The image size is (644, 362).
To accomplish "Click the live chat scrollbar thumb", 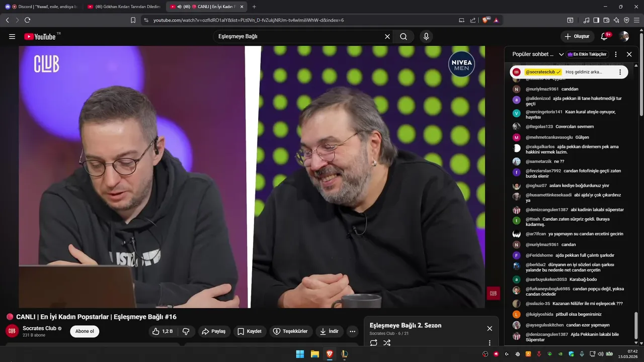I will click(x=636, y=326).
